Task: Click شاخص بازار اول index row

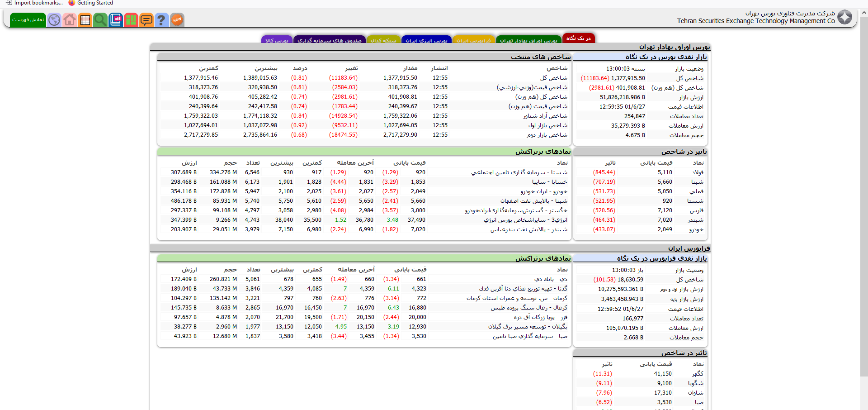Action: point(364,125)
